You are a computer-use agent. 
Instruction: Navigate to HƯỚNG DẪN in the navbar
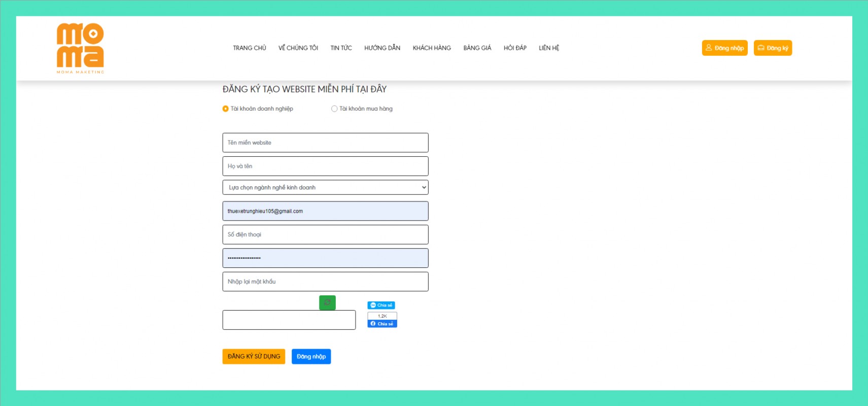pos(382,48)
